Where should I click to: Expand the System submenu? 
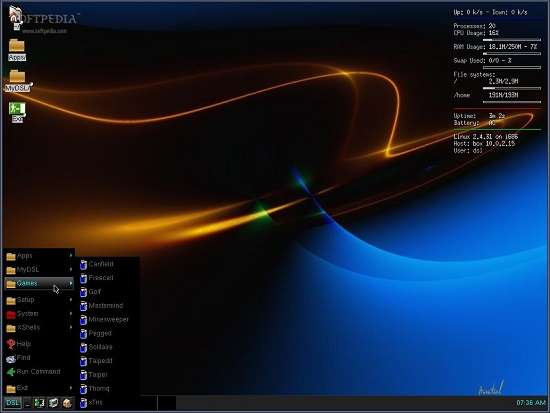click(39, 314)
